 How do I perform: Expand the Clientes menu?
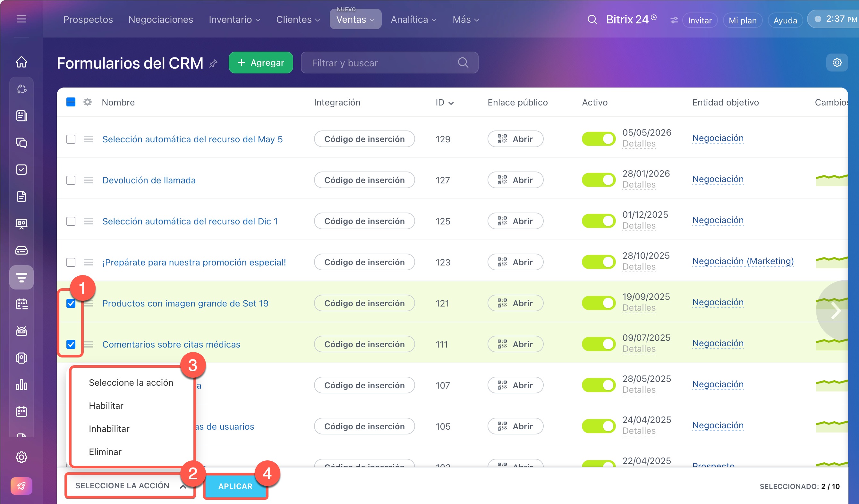[x=298, y=20]
